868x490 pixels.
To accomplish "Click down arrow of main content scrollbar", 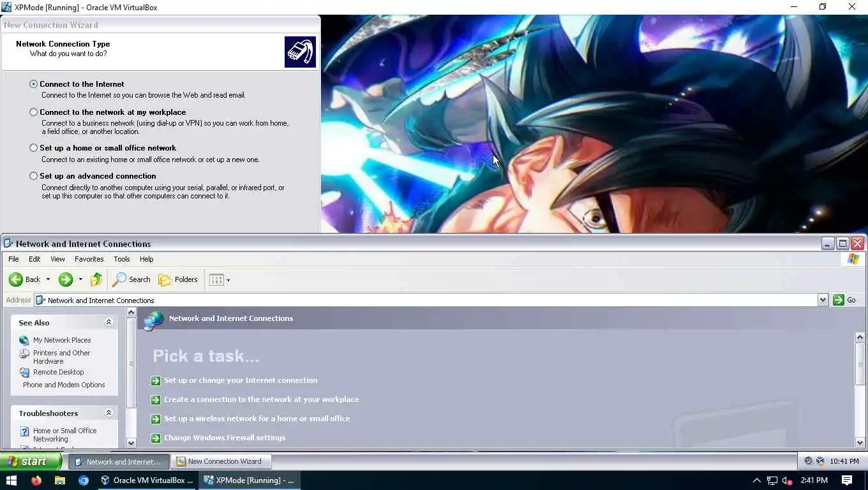I will [x=860, y=442].
